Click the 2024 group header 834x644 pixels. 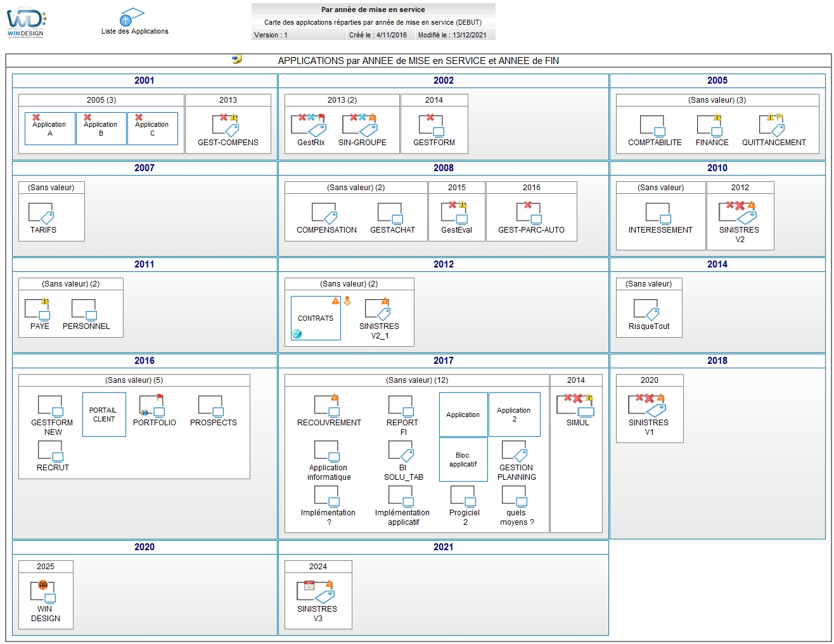(x=318, y=567)
